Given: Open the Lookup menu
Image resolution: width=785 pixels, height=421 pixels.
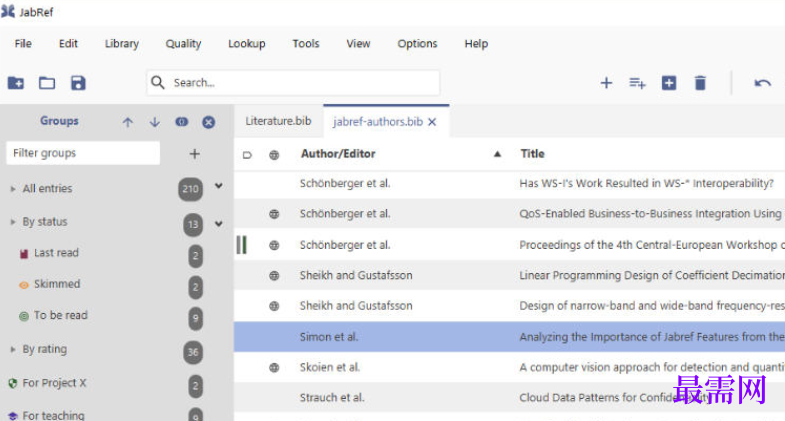Looking at the screenshot, I should point(247,44).
